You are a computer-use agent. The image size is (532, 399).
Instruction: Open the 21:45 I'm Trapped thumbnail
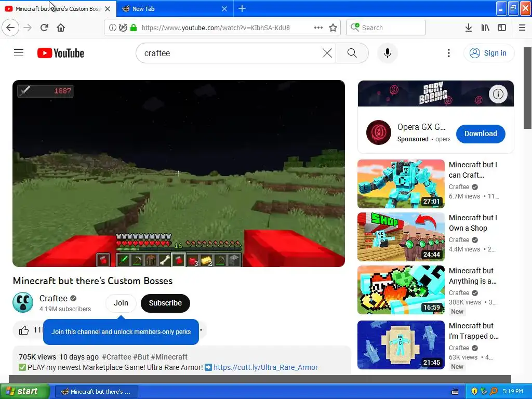(x=401, y=345)
